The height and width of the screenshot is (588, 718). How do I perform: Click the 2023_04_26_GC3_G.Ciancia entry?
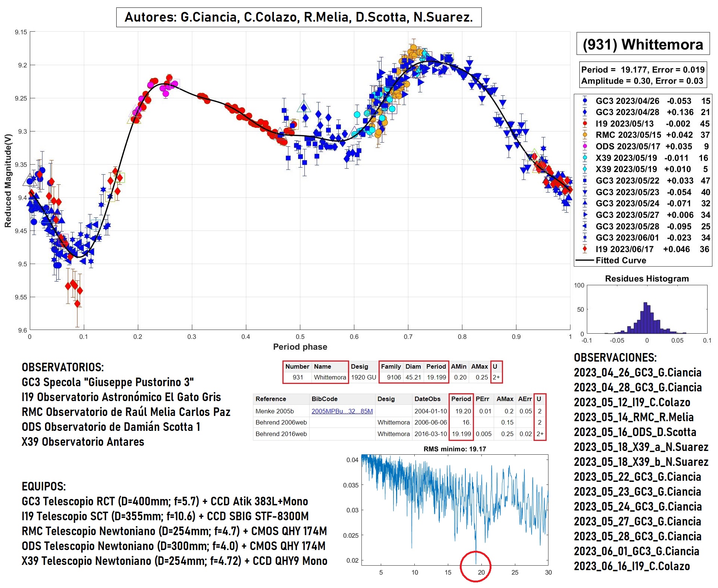pyautogui.click(x=638, y=372)
